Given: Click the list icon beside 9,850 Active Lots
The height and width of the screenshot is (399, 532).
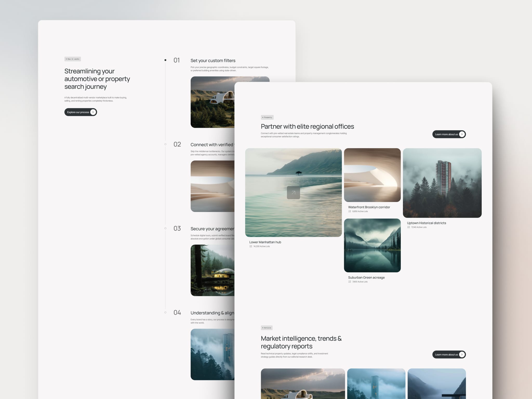Looking at the screenshot, I should 350,211.
